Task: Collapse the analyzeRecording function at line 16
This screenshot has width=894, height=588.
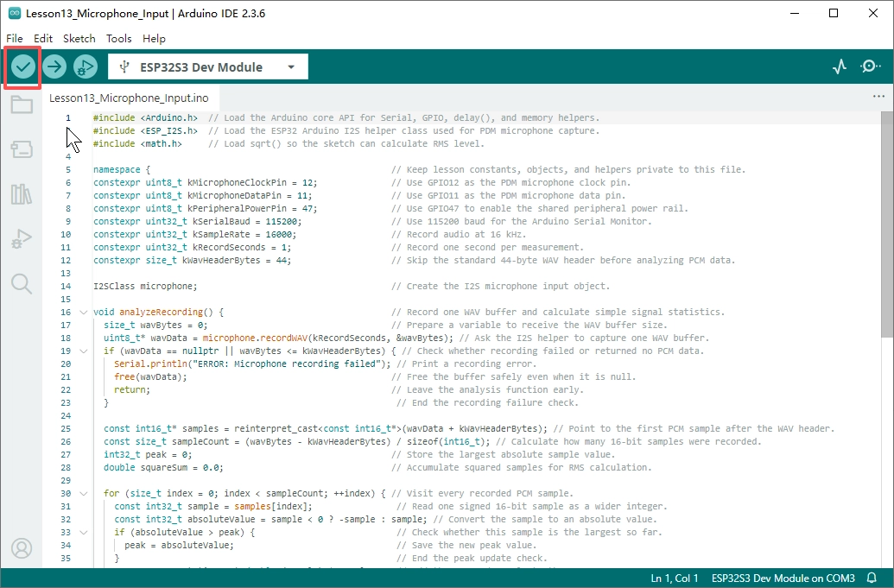Action: point(83,313)
